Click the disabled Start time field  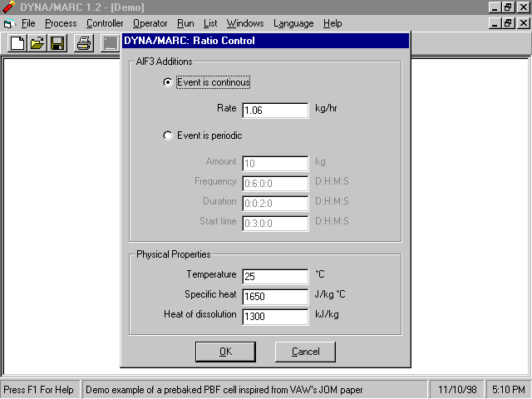click(275, 224)
